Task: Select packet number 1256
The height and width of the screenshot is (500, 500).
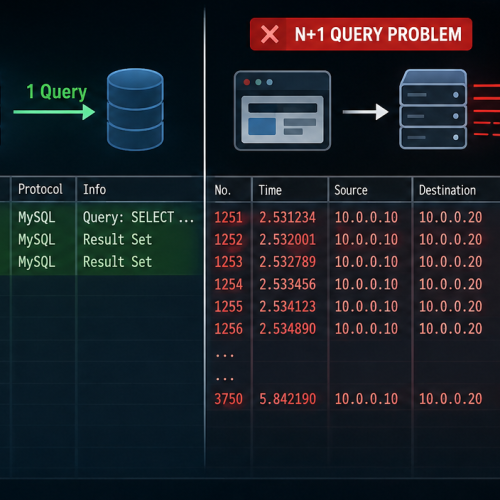Action: pyautogui.click(x=228, y=329)
